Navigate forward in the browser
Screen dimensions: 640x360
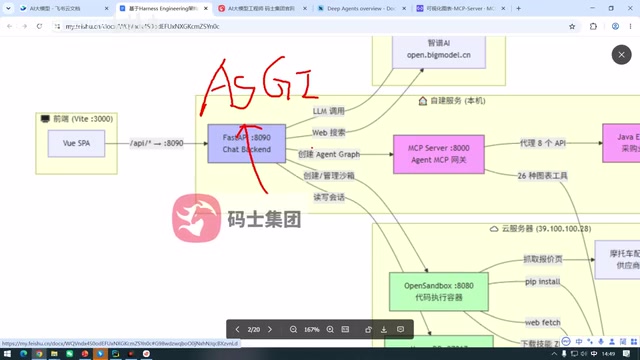[24, 26]
